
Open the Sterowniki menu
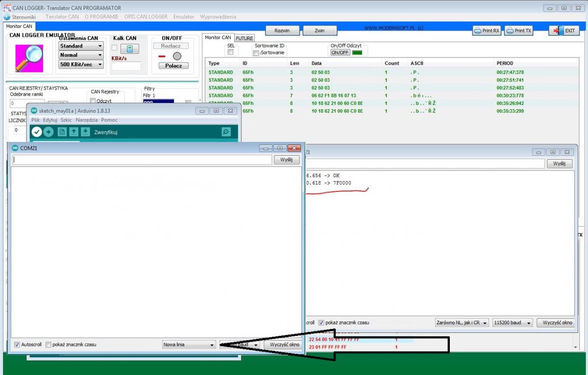(24, 17)
